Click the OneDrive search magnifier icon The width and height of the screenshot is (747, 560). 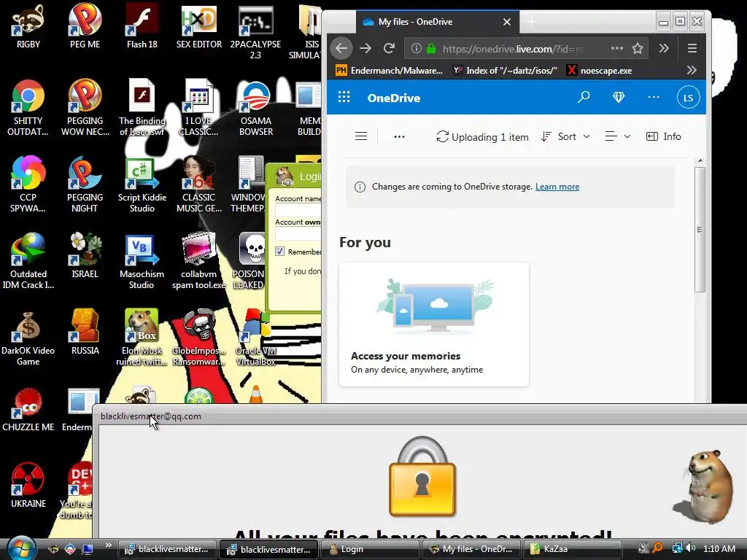coord(584,97)
